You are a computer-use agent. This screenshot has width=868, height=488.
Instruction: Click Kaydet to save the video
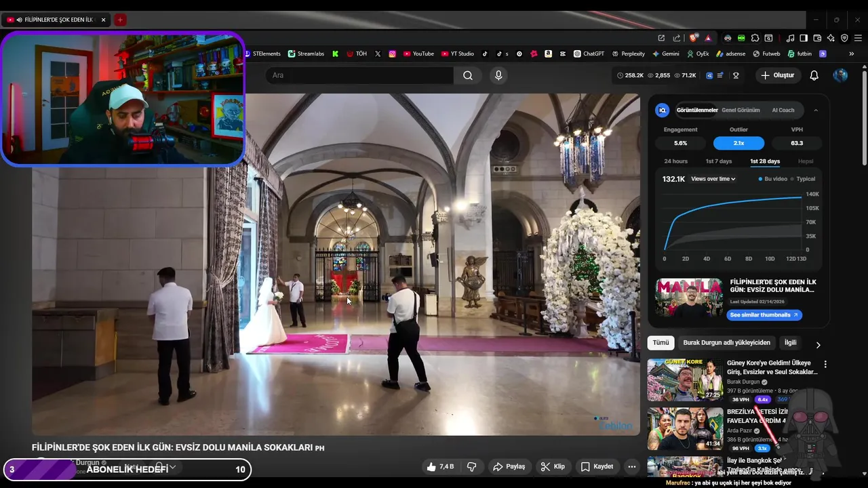click(597, 466)
